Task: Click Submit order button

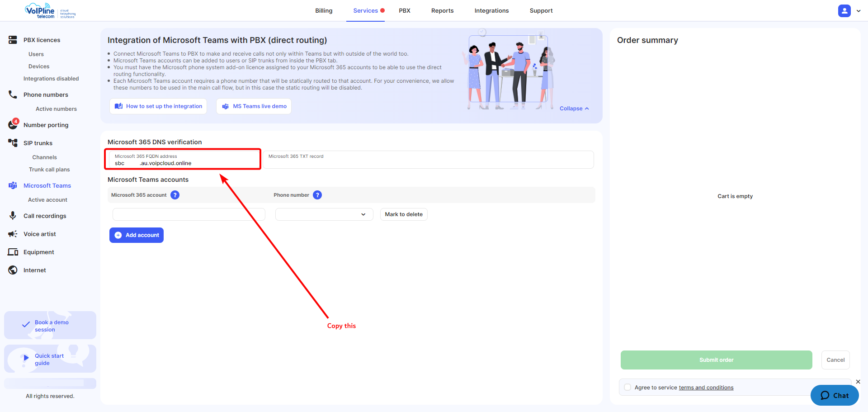Action: 716,360
